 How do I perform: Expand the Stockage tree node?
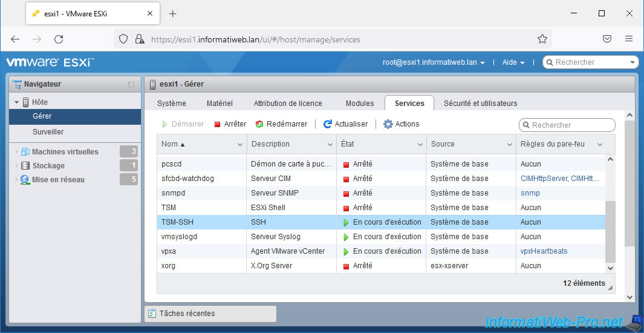tap(16, 166)
